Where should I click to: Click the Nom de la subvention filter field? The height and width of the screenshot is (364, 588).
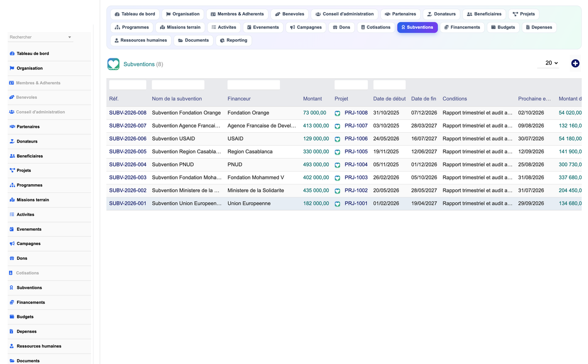[x=178, y=85]
